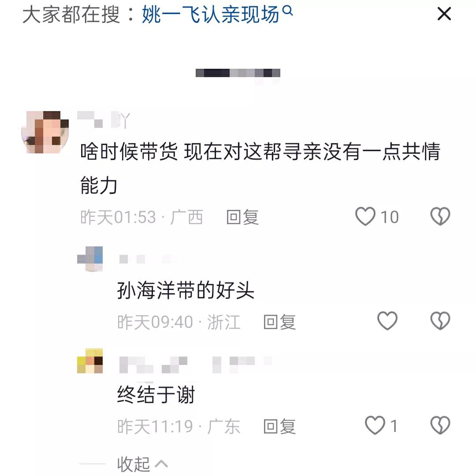Tap the search magnifier beside 姚一飞认亲现场
This screenshot has height=476, width=476.
(287, 11)
